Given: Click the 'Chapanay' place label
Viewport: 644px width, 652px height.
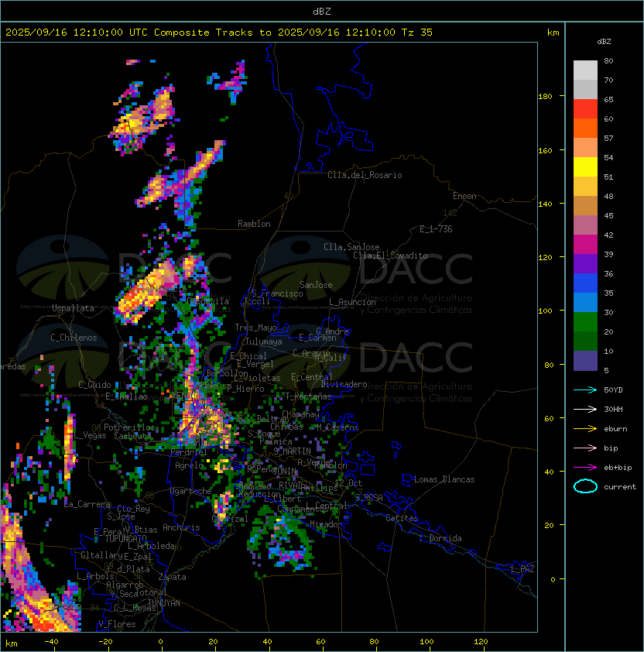Looking at the screenshot, I should [300, 414].
